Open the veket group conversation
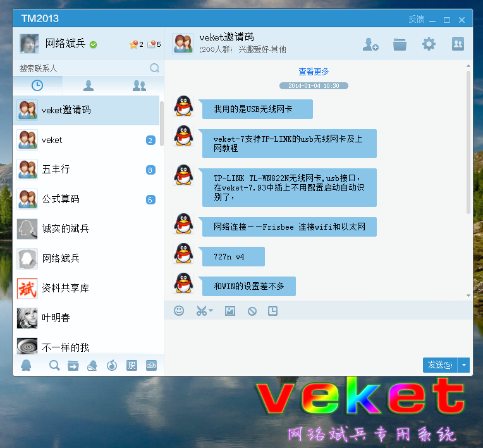The height and width of the screenshot is (448, 483). (86, 140)
